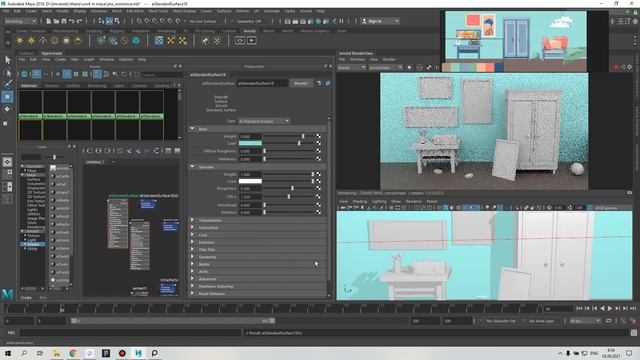The width and height of the screenshot is (640, 360).
Task: Click the round blue icon at the Hypershade toolbar's left
Action: pos(24,74)
